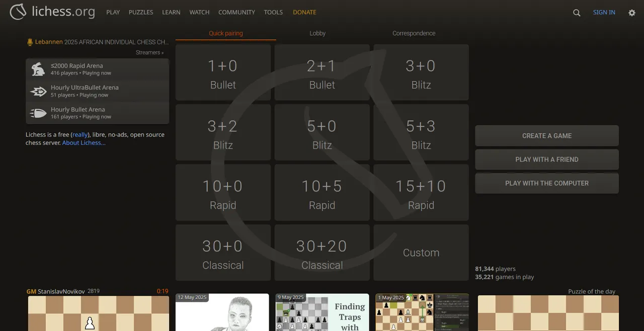Switch to the Correspondence tab
The height and width of the screenshot is (331, 644).
(x=414, y=33)
